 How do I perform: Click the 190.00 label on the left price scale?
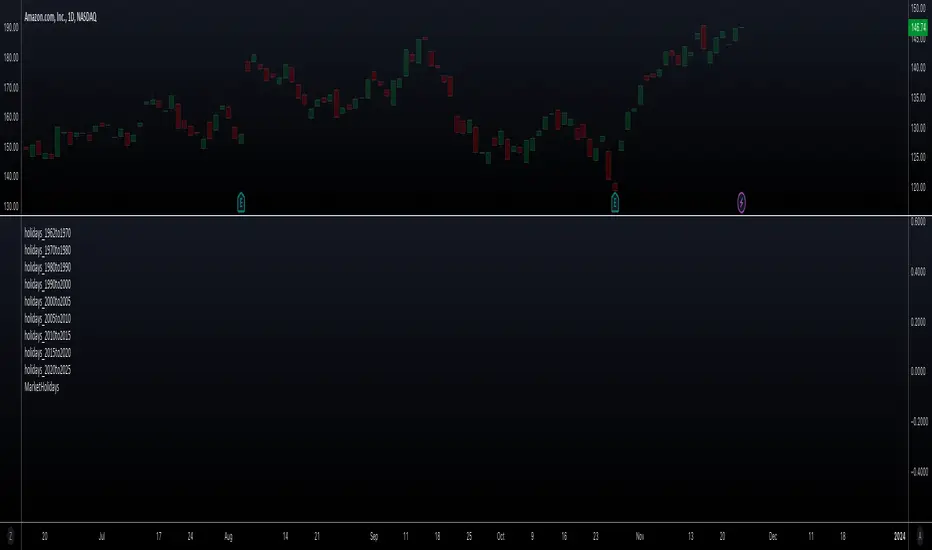[11, 27]
